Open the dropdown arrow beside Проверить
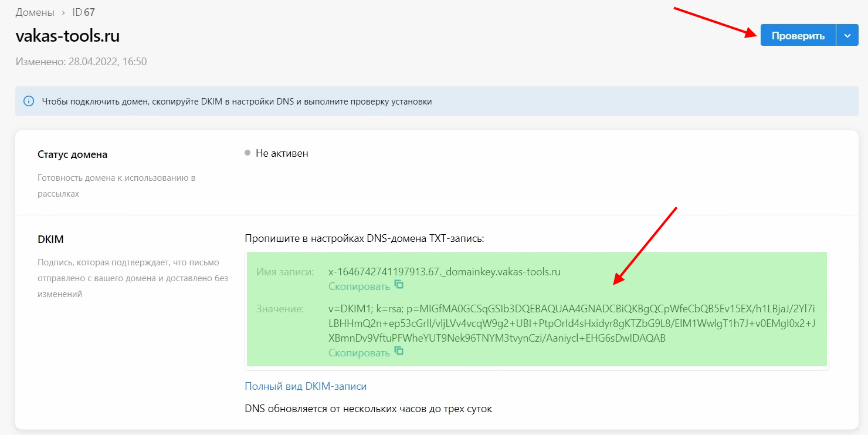This screenshot has height=435, width=868. coord(847,36)
